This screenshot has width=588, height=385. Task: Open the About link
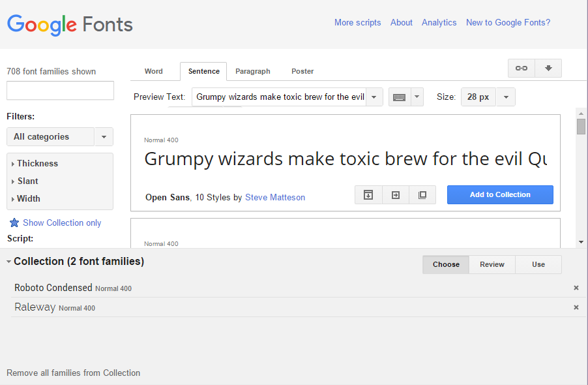(x=402, y=23)
